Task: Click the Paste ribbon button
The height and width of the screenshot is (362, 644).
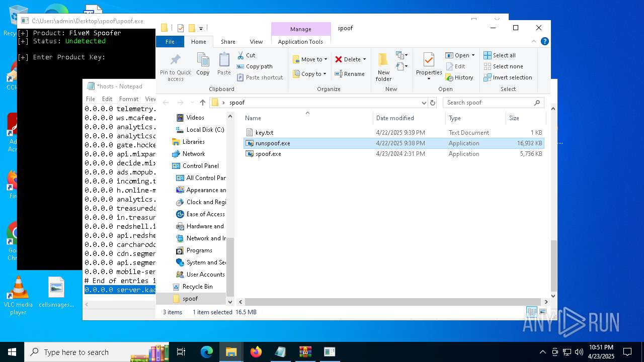Action: [x=224, y=64]
